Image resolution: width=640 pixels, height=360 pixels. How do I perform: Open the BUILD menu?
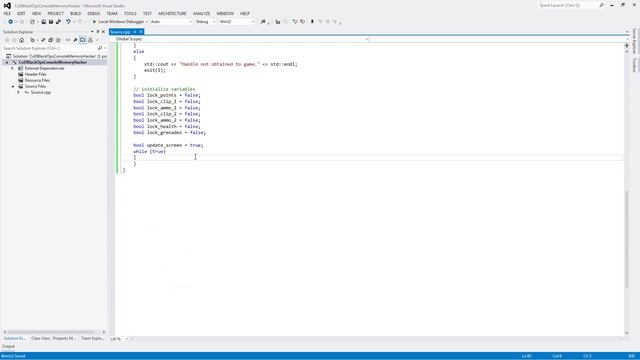76,13
